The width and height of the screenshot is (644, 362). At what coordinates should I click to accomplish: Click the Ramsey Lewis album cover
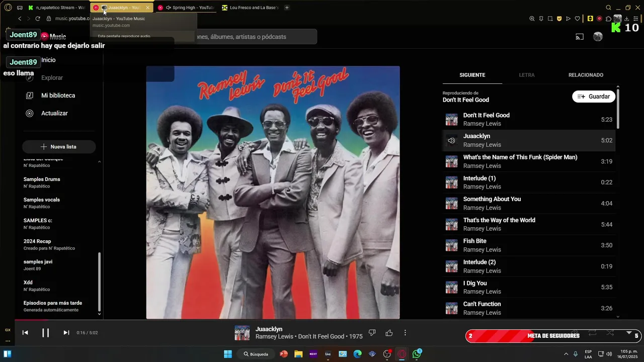coord(273,193)
